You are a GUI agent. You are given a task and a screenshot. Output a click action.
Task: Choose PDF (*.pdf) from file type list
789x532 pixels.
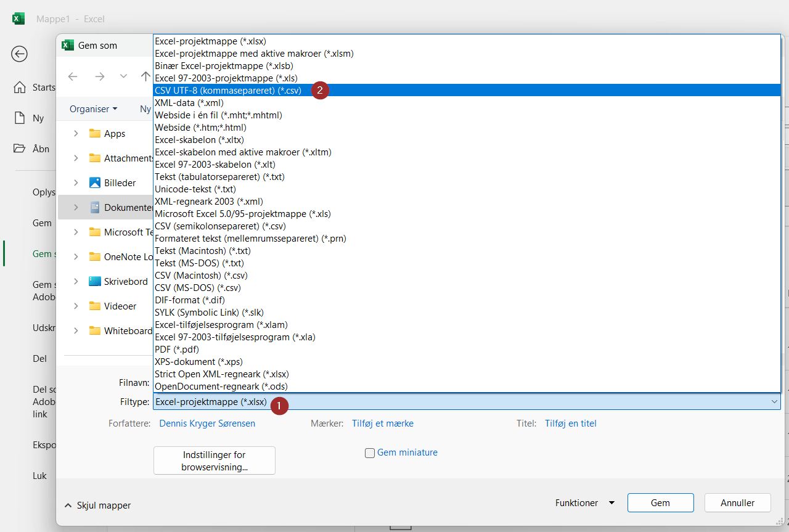coord(177,349)
